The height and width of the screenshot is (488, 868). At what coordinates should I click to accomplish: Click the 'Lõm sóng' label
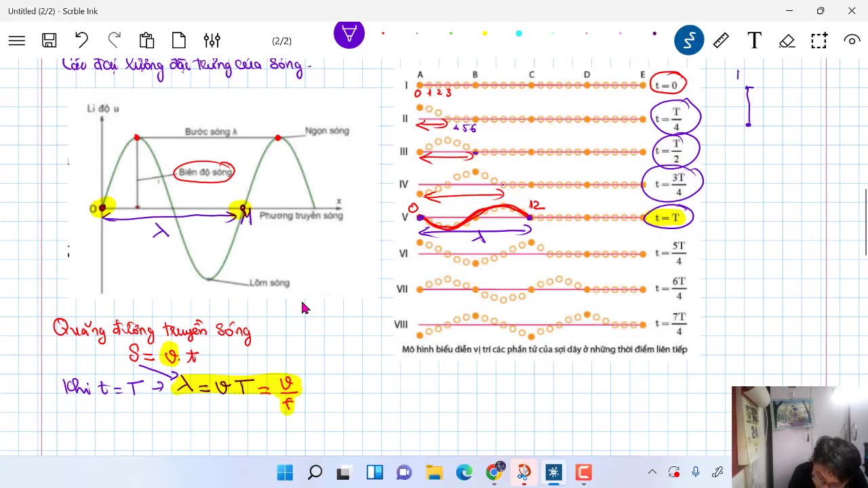click(x=269, y=283)
